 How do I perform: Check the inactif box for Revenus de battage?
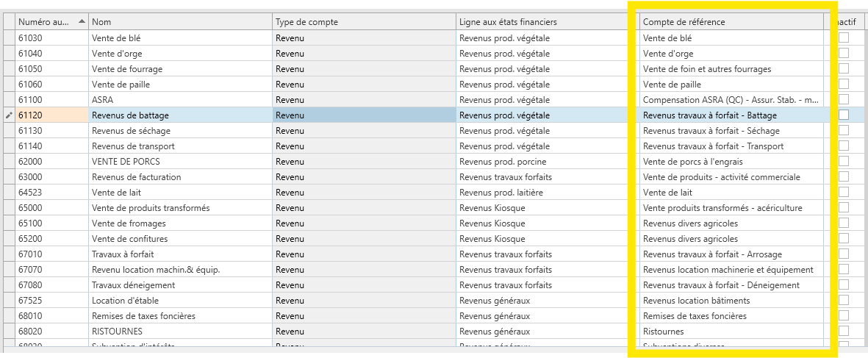tap(844, 115)
